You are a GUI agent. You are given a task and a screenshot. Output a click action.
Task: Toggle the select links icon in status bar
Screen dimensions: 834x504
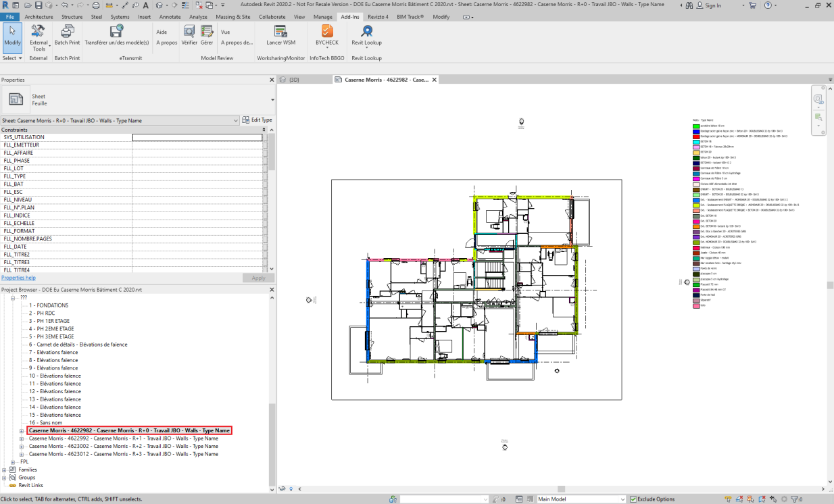tap(729, 499)
